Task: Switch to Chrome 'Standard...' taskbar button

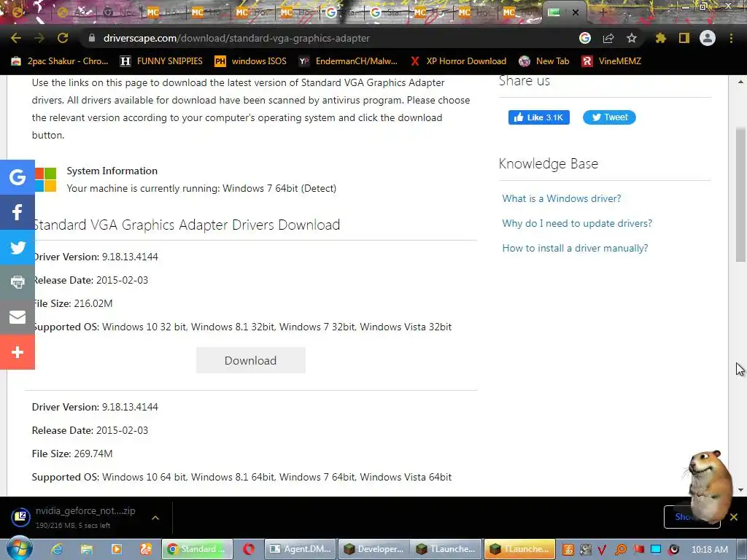Action: tap(197, 549)
